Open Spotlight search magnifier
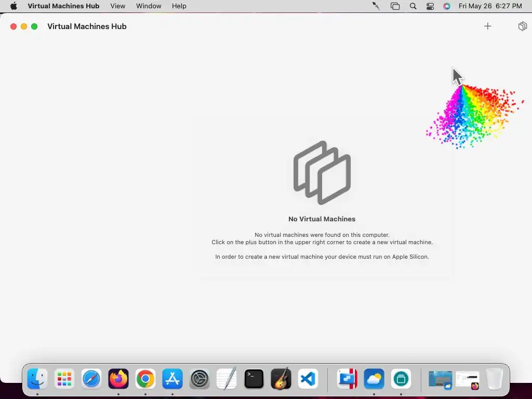This screenshot has height=399, width=532. point(413,6)
